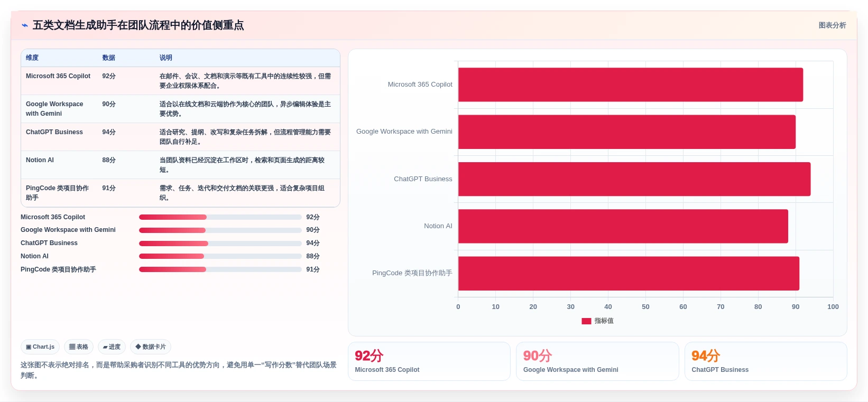Click the description starting 当团队资料

tap(242, 165)
